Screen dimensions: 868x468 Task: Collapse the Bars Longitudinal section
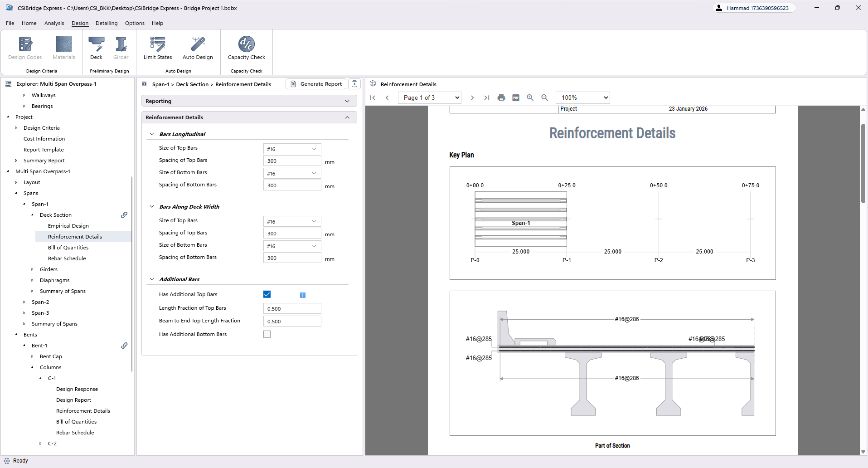pyautogui.click(x=152, y=134)
